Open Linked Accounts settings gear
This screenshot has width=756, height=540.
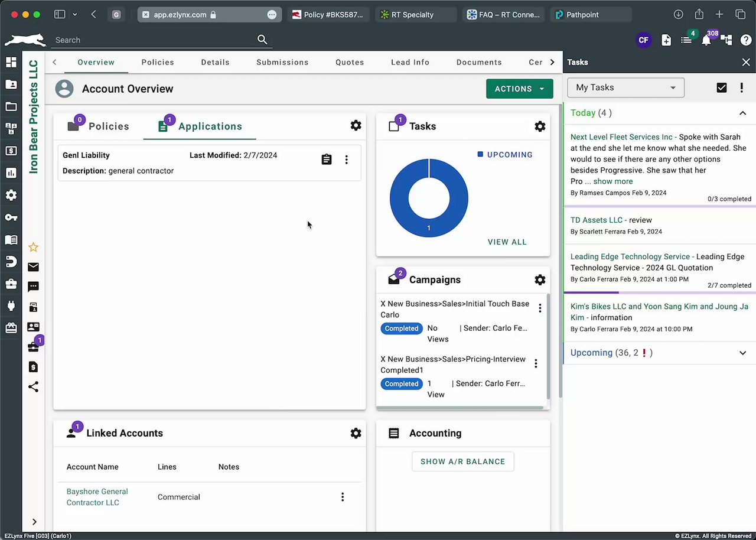click(356, 433)
